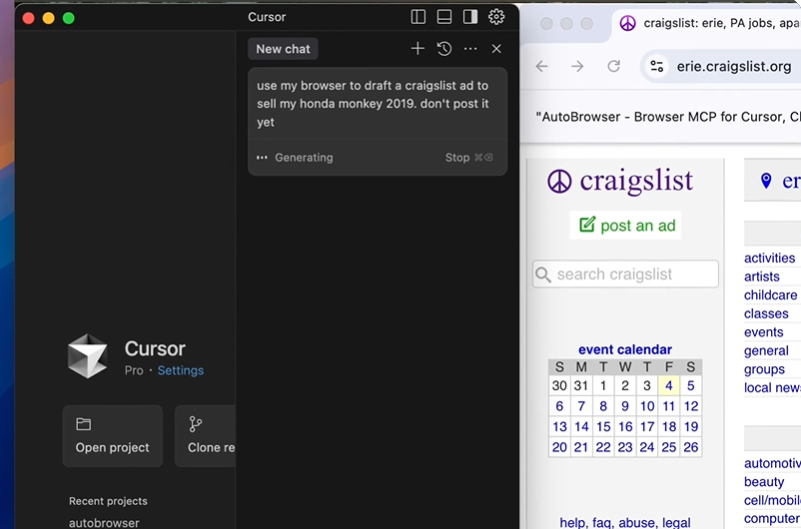
Task: Open the groups link
Action: click(x=764, y=369)
